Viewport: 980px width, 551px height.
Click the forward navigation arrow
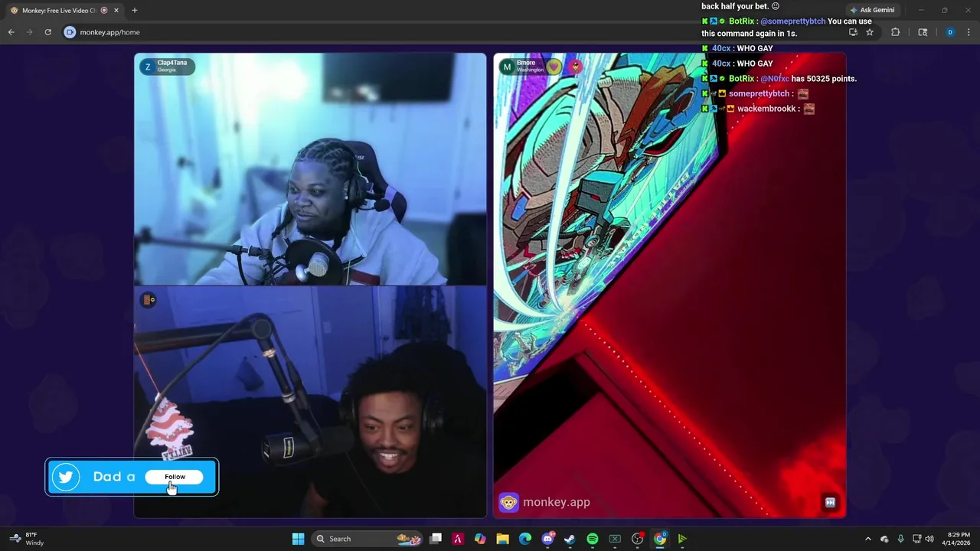[x=29, y=32]
